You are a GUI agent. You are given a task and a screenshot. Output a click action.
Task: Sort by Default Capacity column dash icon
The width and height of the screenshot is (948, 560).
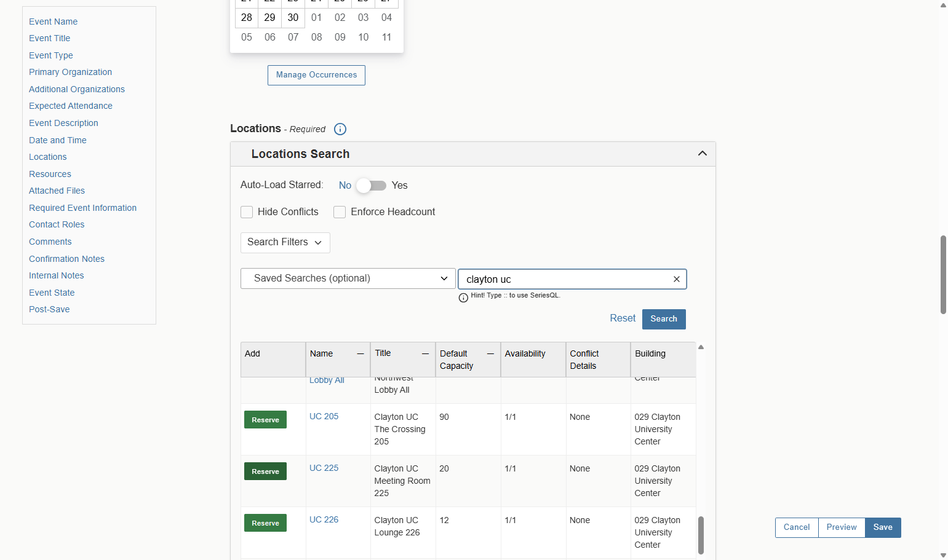pos(490,353)
